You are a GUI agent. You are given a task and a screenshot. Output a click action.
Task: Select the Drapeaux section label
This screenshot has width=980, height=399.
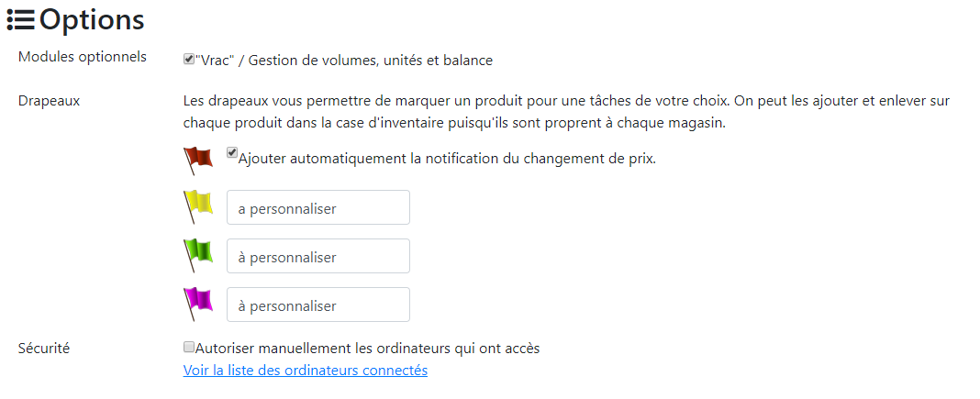pos(49,101)
